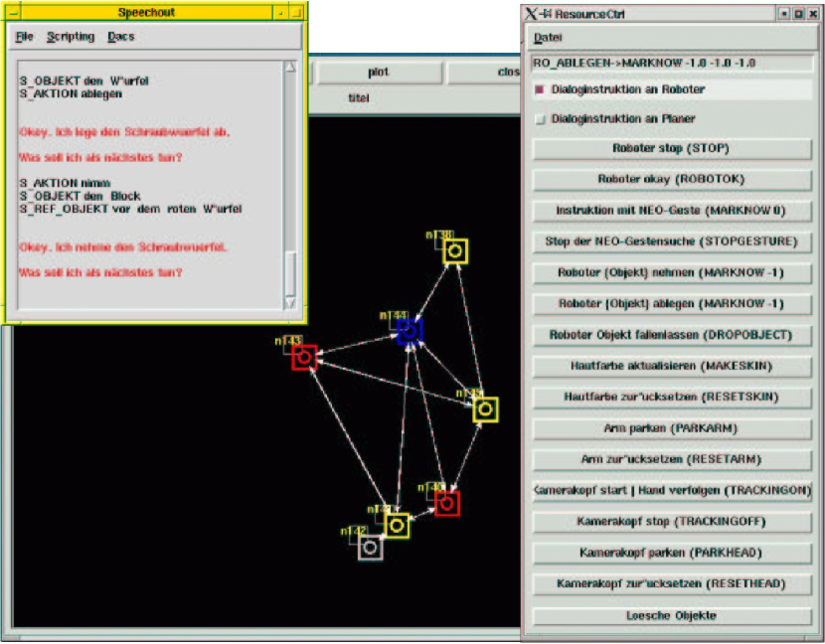
Task: Click the RO_ABLEGEN->MARKNOW command field
Action: point(671,64)
